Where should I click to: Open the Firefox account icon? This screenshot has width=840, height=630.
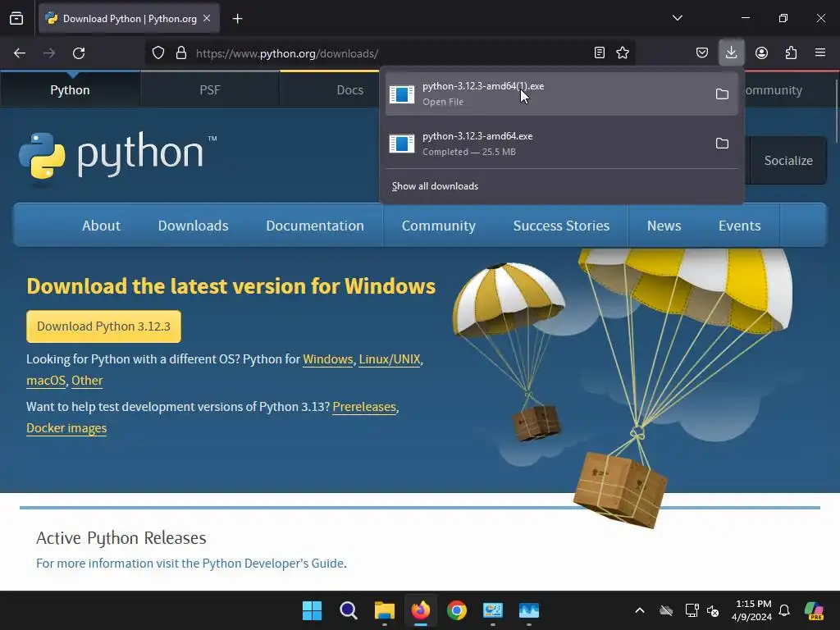point(761,52)
